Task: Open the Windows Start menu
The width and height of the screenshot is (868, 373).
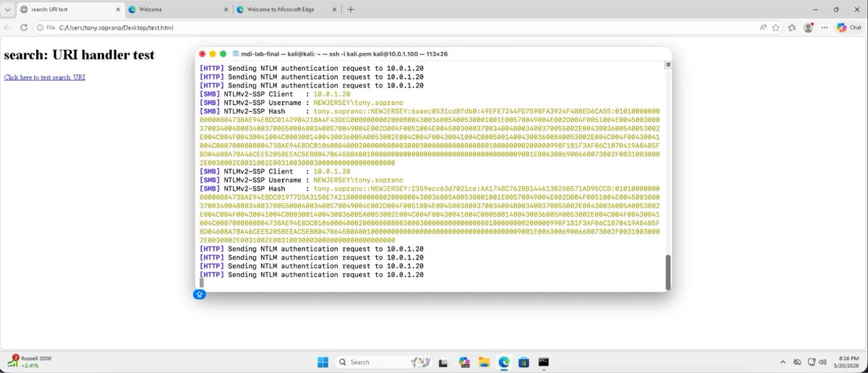Action: coord(323,361)
